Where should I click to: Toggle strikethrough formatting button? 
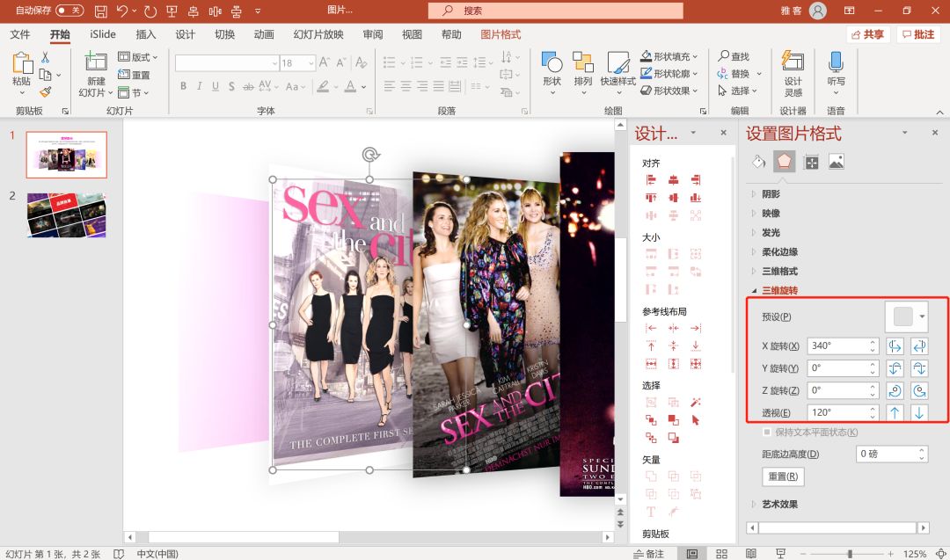tap(248, 86)
